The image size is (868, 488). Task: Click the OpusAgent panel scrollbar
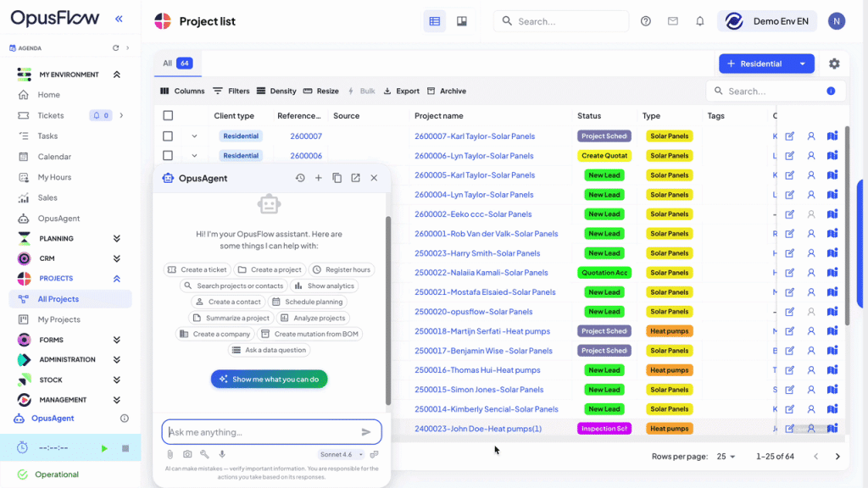pos(388,310)
